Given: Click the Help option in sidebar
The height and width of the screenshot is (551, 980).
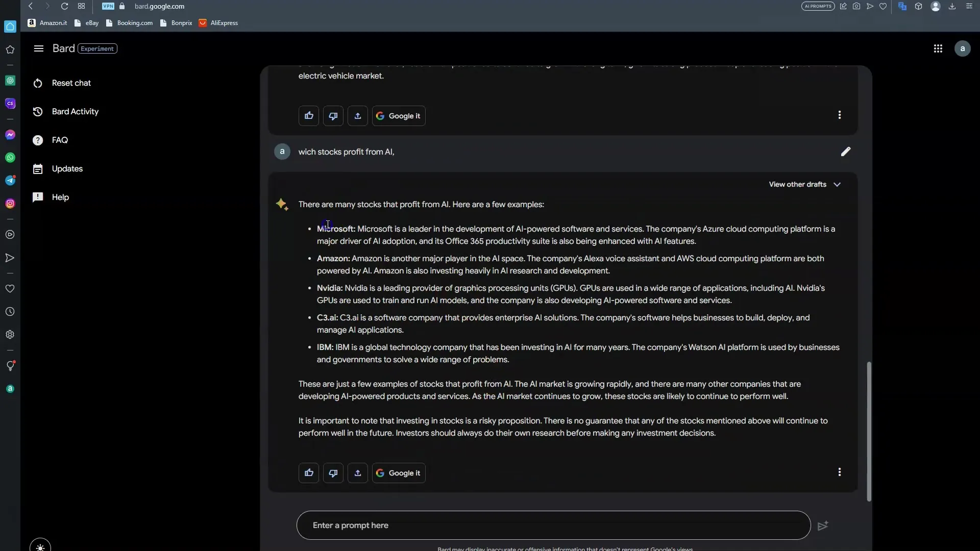Looking at the screenshot, I should pos(60,198).
